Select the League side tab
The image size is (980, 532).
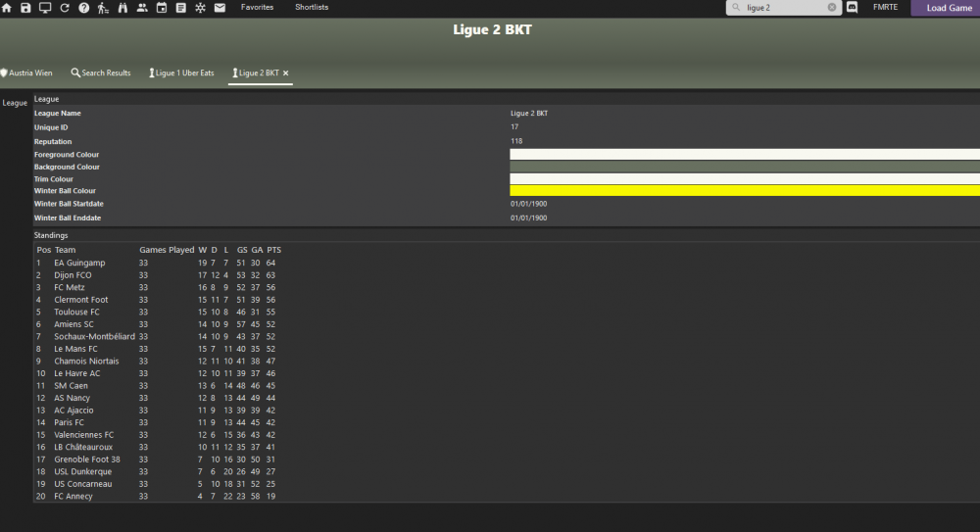[x=15, y=103]
